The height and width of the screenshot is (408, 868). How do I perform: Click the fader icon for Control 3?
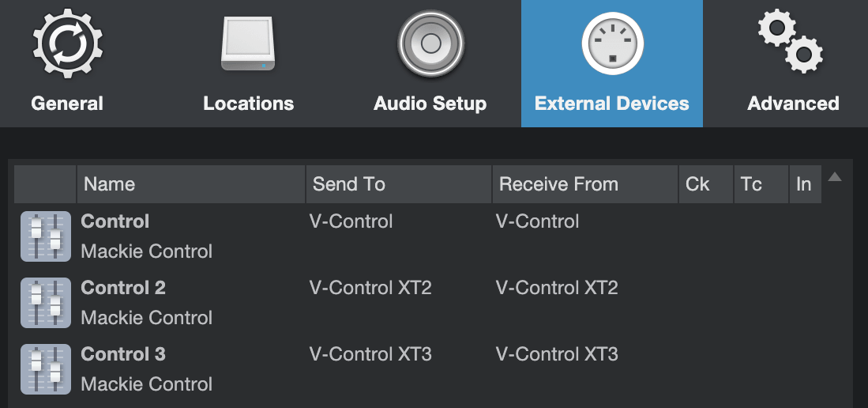coord(40,369)
